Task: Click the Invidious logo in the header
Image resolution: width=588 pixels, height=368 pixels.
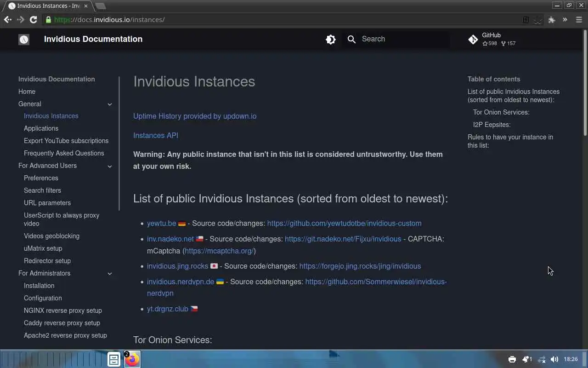Action: 24,39
